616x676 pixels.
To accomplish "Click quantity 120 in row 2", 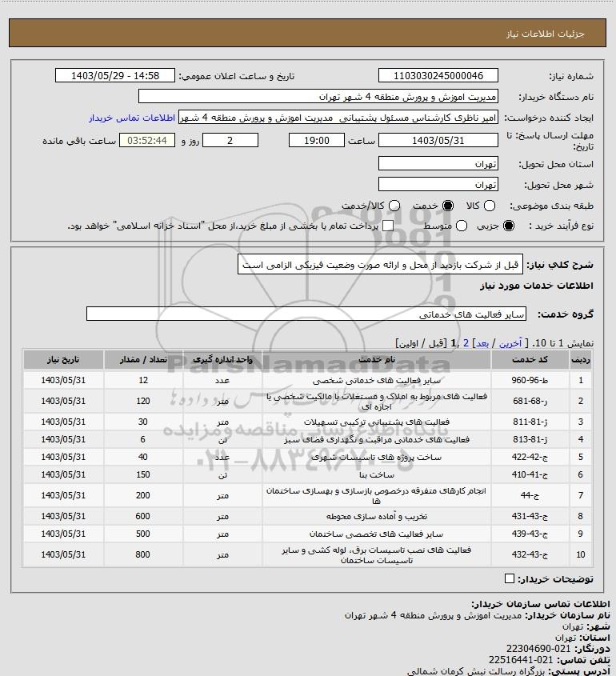I will (143, 401).
